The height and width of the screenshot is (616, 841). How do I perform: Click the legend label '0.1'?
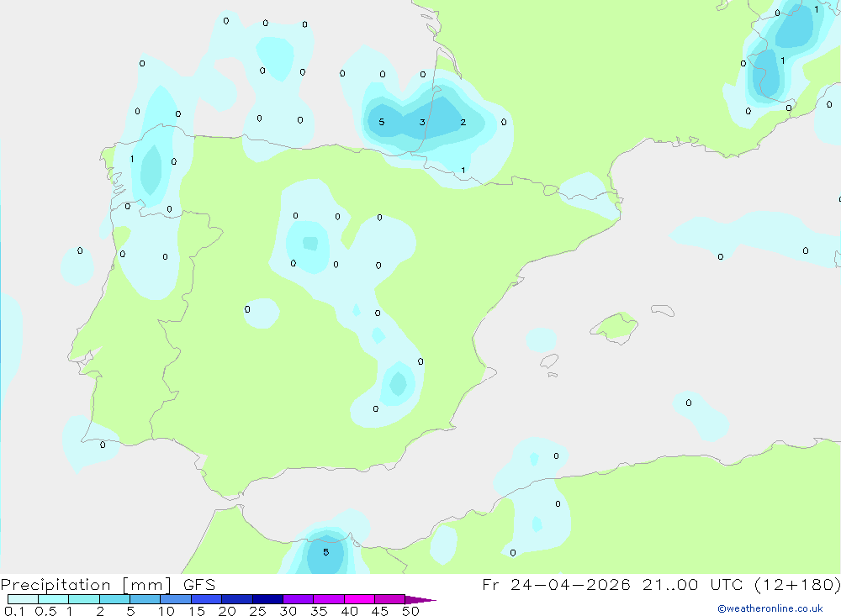click(x=14, y=611)
